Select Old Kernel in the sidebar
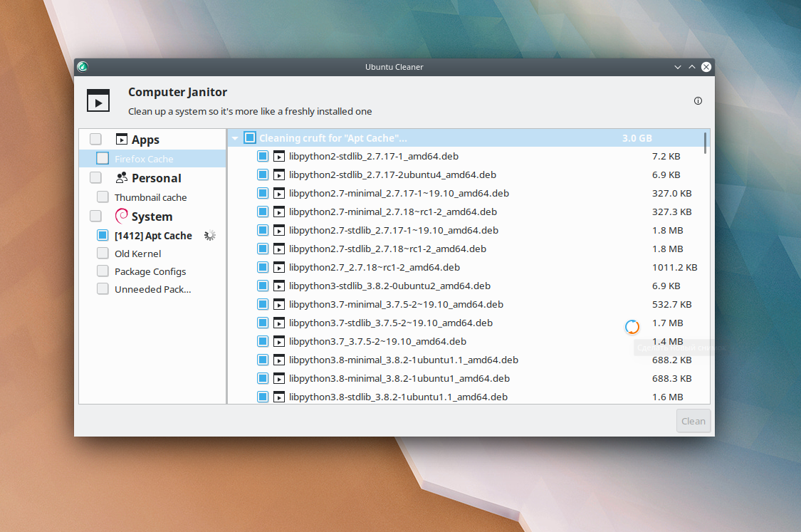 pos(138,254)
